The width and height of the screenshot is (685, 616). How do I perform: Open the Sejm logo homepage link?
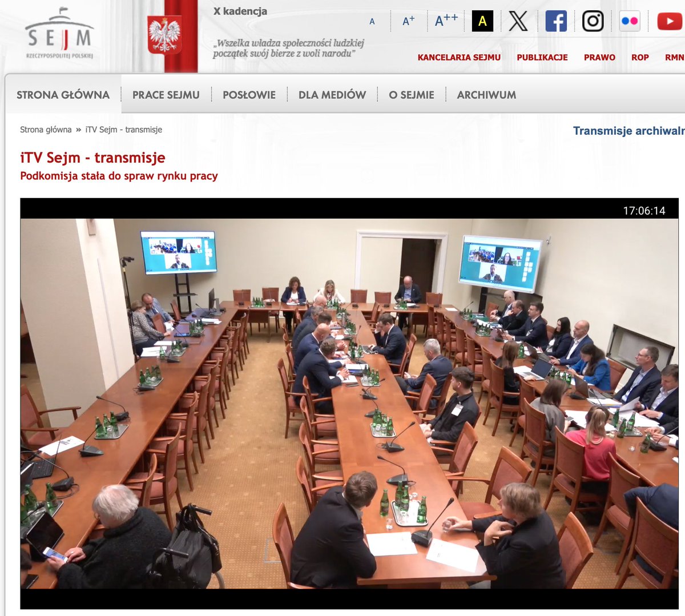click(59, 34)
